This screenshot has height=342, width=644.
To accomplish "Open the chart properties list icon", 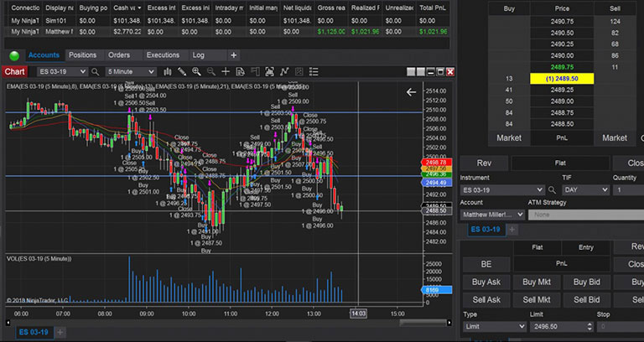I will click(314, 72).
